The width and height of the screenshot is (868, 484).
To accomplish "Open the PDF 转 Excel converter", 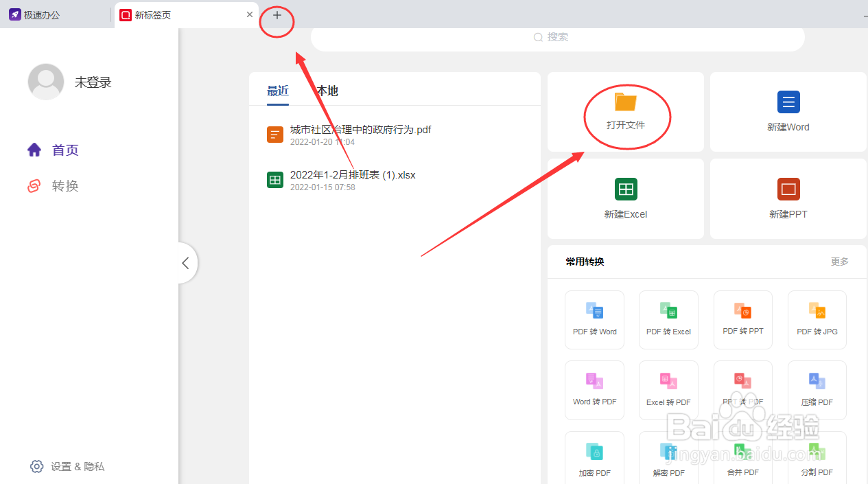I will [x=668, y=320].
